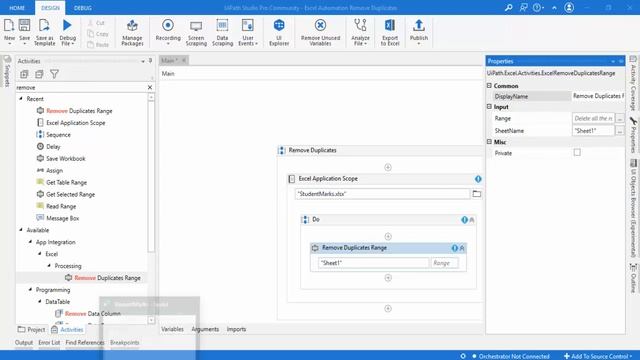Open SheetName property ellipsis editor
The width and height of the screenshot is (640, 360).
coord(620,131)
